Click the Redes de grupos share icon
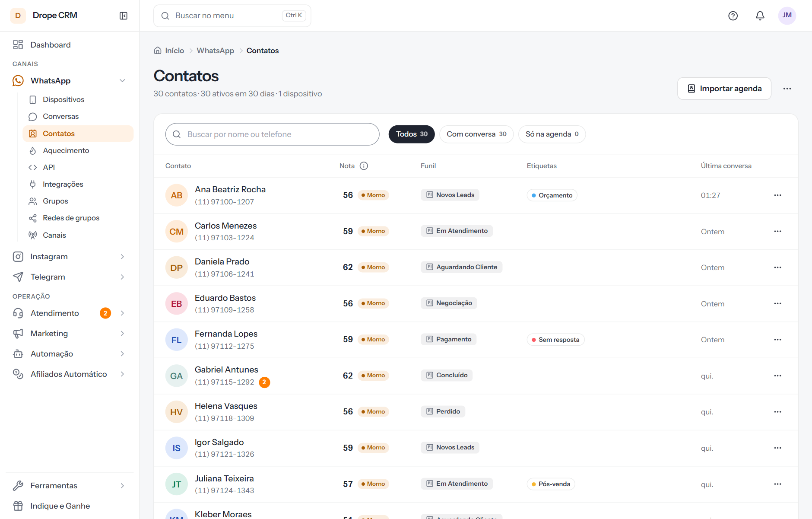Image resolution: width=812 pixels, height=519 pixels. click(x=33, y=218)
